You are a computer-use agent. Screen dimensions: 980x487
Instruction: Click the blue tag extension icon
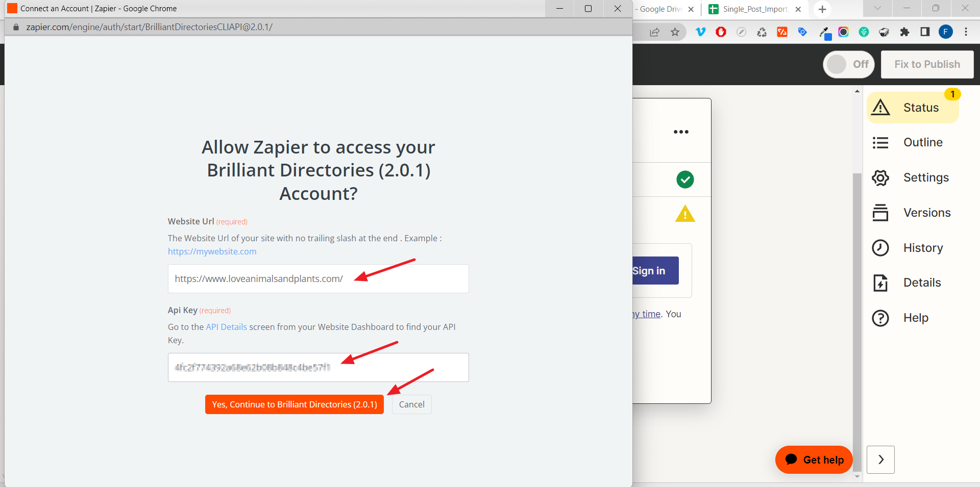tap(802, 32)
